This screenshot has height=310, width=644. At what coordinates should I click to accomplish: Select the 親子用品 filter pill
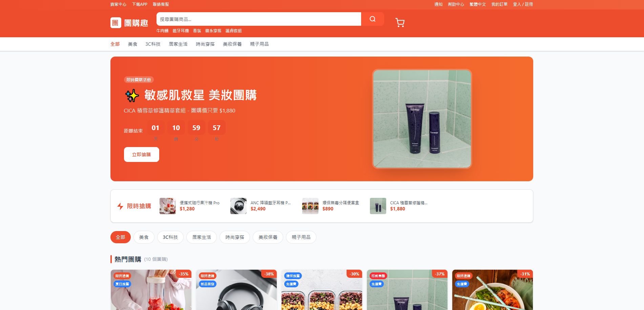[x=301, y=237]
